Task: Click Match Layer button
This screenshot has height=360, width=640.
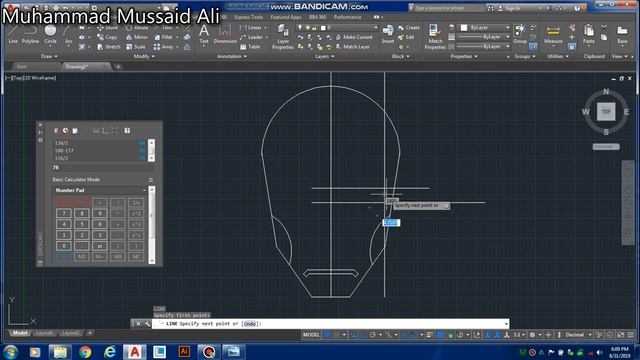Action: pos(353,47)
